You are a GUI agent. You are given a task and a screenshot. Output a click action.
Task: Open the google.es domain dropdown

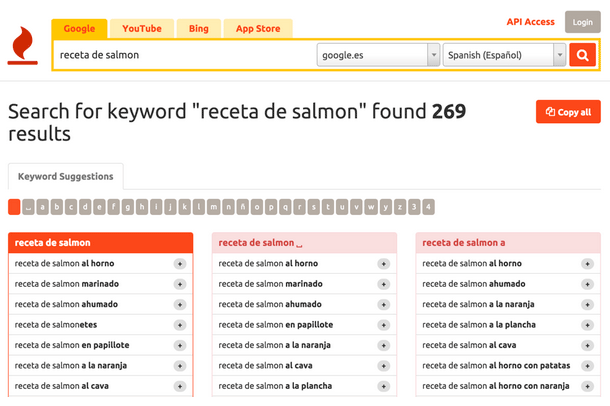click(378, 55)
